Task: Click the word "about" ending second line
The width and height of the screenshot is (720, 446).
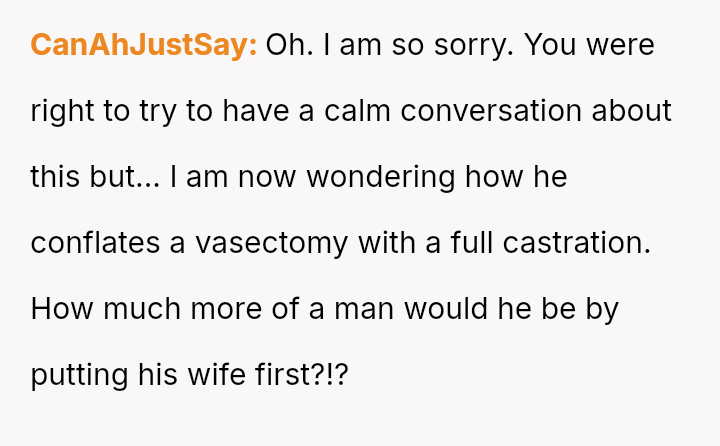Action: 631,111
